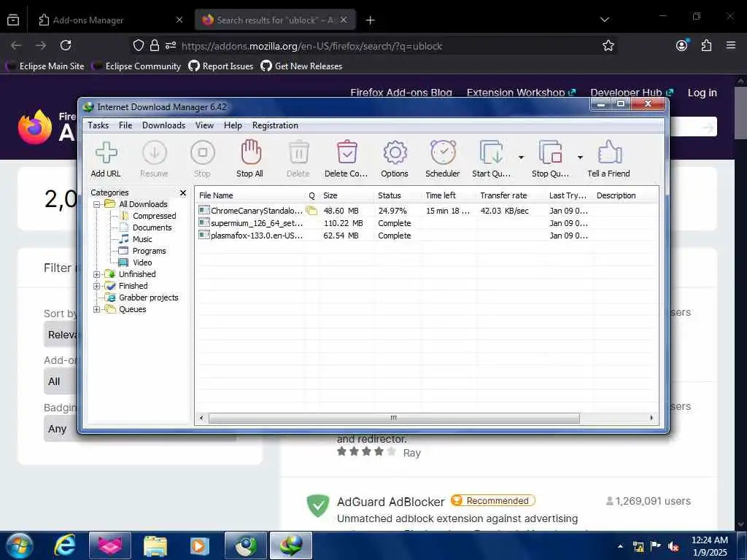Open the Firefox Add-ons Blog link
The image size is (747, 560).
click(x=401, y=93)
